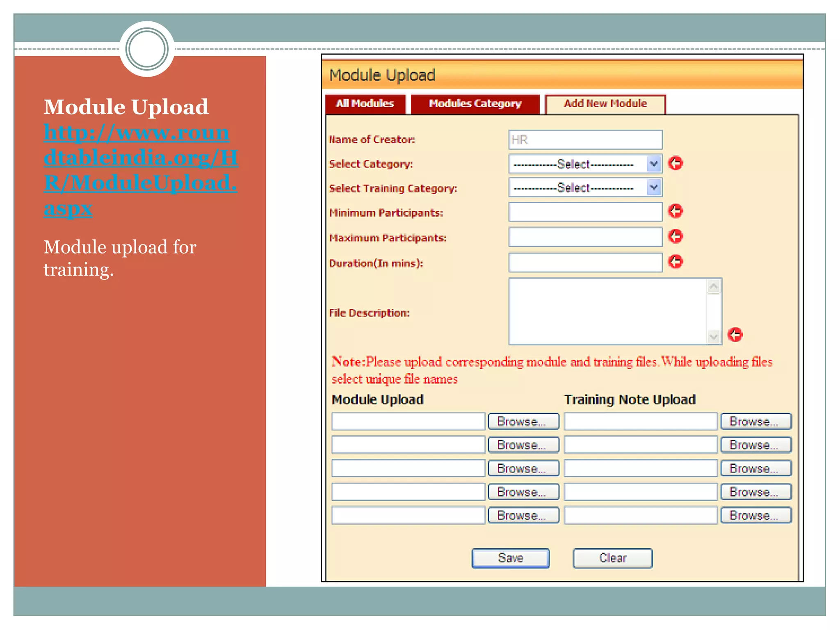This screenshot has height=630, width=840.
Task: Click first Browse button under Training Note Upload
Action: [756, 421]
